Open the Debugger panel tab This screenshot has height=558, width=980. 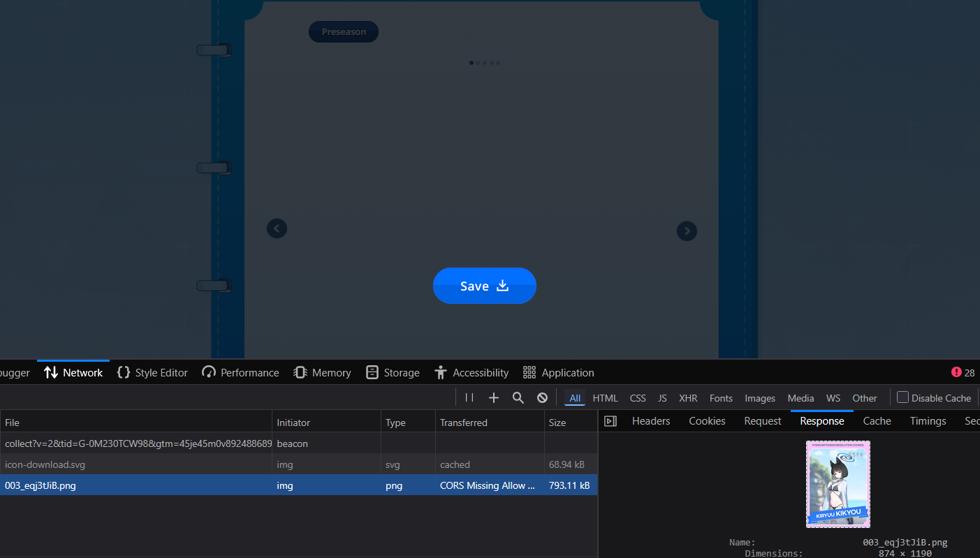click(x=15, y=372)
